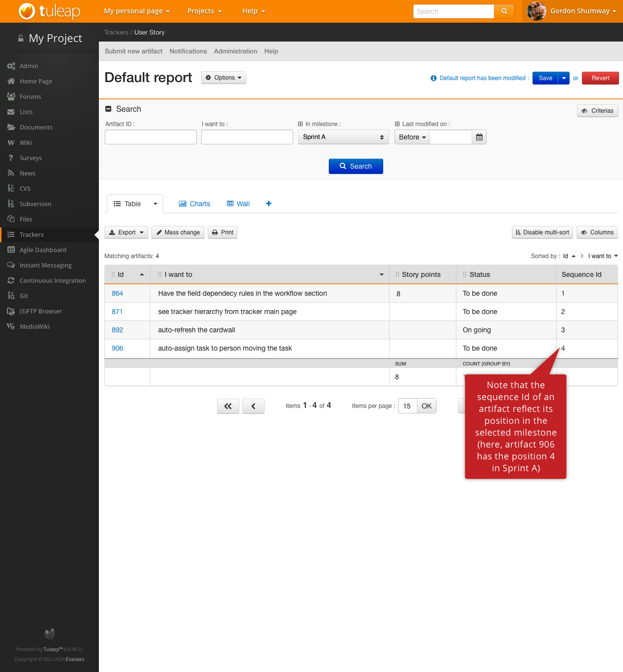Add a new renderer with plus icon
This screenshot has width=623, height=672.
[x=268, y=204]
